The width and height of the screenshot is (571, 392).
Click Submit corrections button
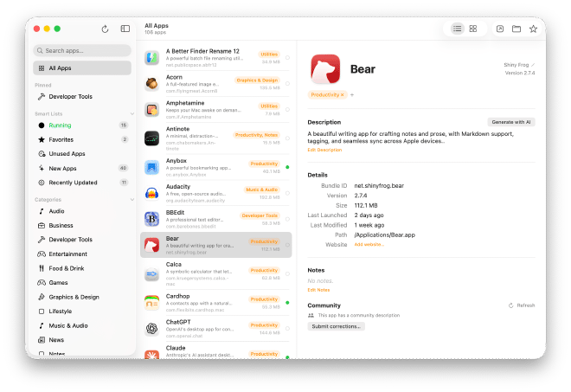[336, 326]
